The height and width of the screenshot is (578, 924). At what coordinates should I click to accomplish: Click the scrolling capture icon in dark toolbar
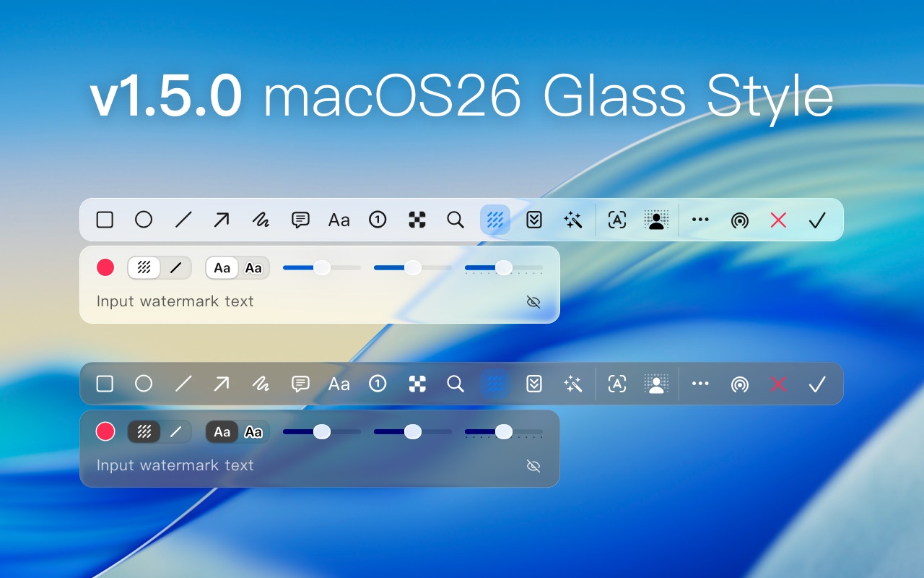[x=534, y=384]
